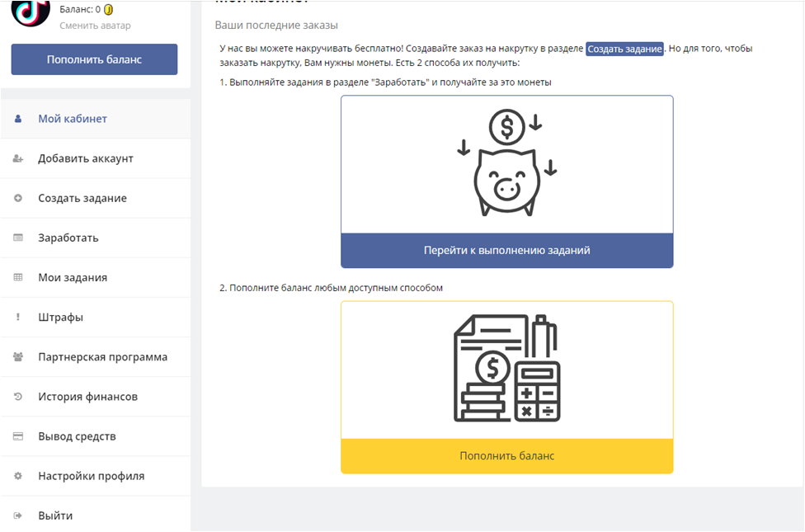This screenshot has width=805, height=532.
Task: Click the icon beside Заработать
Action: click(18, 238)
